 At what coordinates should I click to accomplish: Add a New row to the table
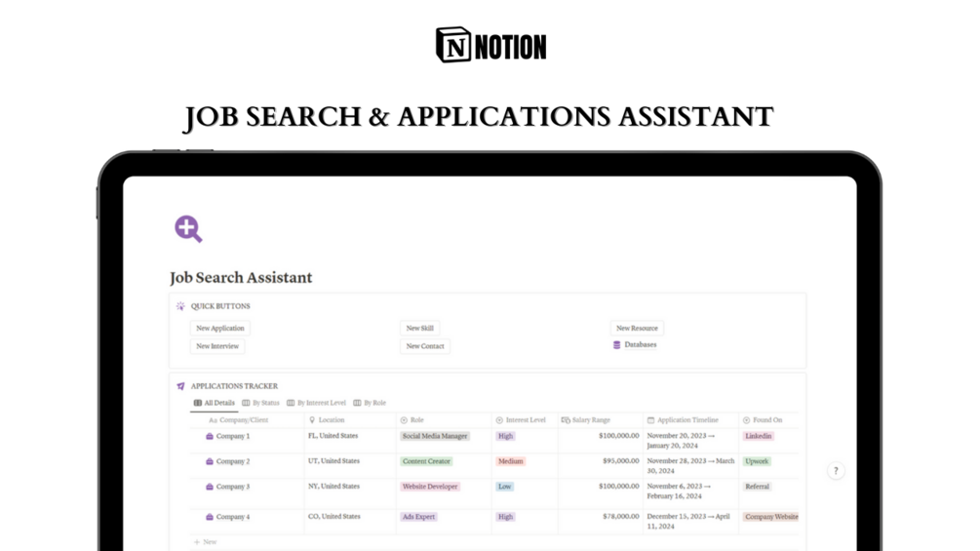pyautogui.click(x=205, y=541)
